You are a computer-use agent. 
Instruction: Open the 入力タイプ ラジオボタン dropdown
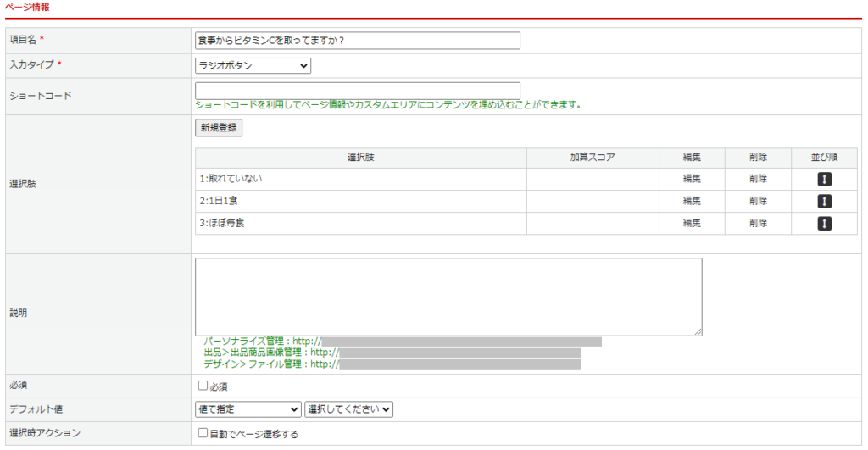click(253, 66)
